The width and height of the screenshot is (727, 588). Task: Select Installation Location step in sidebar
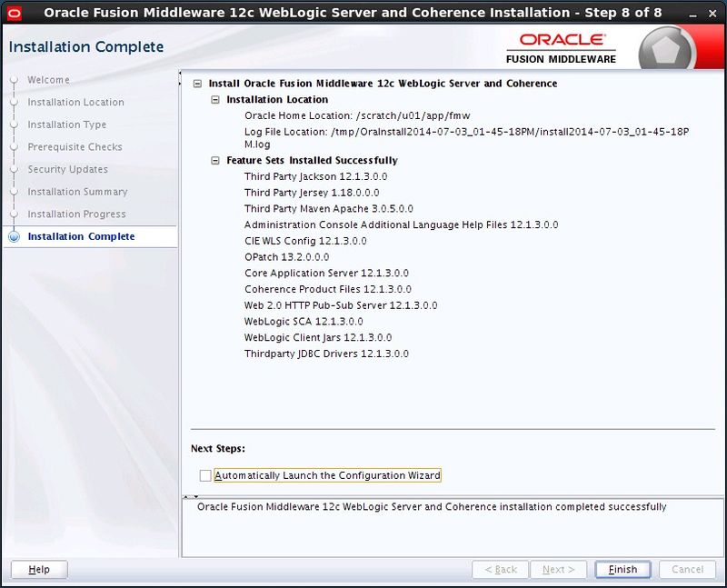tap(75, 102)
